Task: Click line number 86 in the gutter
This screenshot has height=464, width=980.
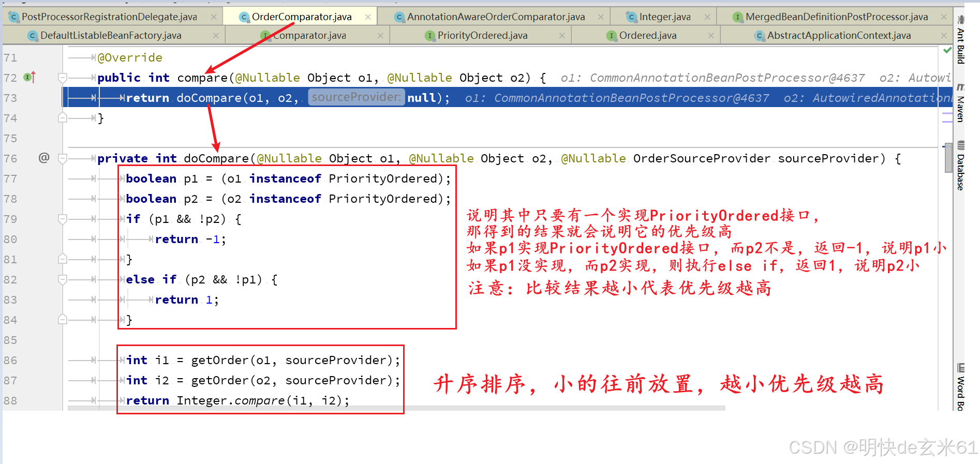Action: 10,360
